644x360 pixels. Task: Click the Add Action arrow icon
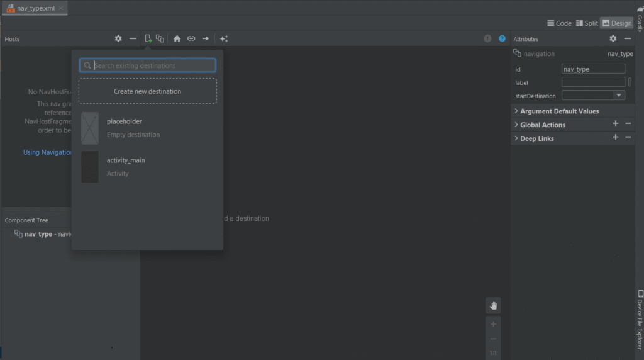click(x=206, y=38)
